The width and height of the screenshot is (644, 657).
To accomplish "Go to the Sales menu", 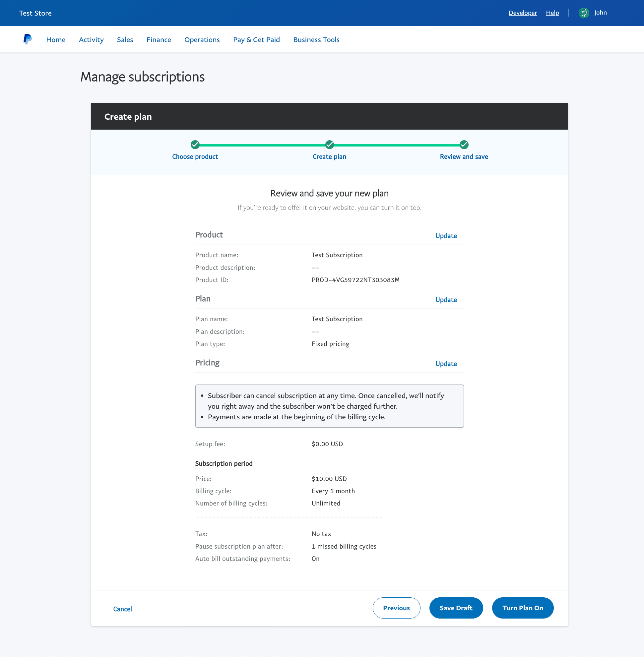I will [x=125, y=39].
